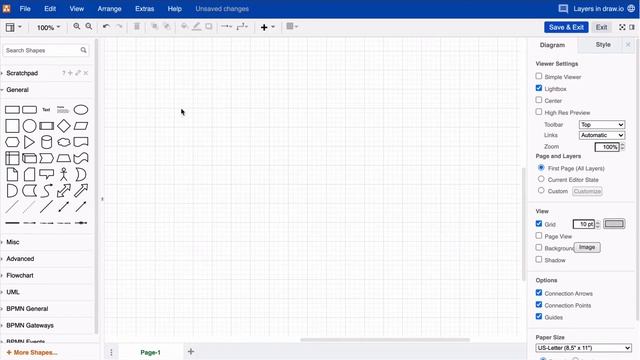Image resolution: width=640 pixels, height=360 pixels.
Task: Collapse the General shape library
Action: [18, 90]
